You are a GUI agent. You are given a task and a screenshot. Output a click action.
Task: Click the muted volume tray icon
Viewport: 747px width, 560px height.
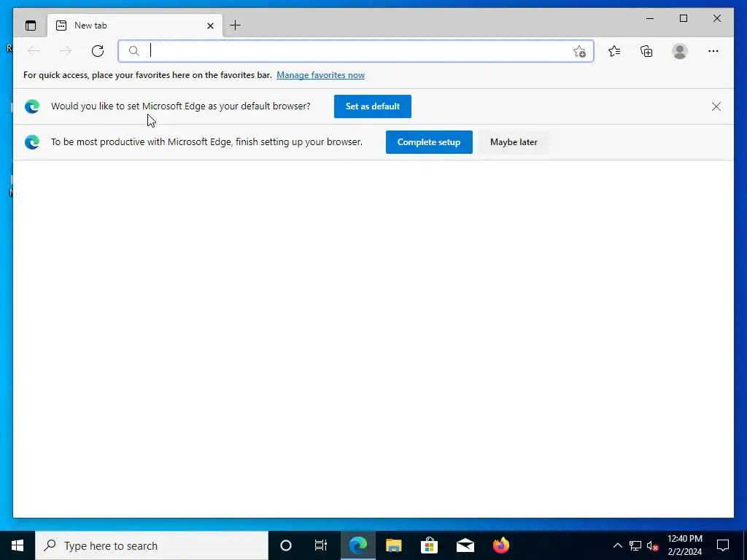point(653,545)
